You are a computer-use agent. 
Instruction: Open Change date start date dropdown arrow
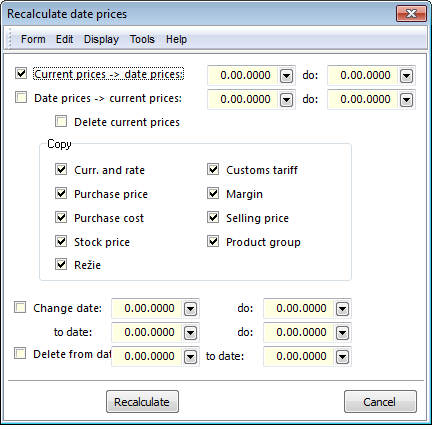pos(190,309)
